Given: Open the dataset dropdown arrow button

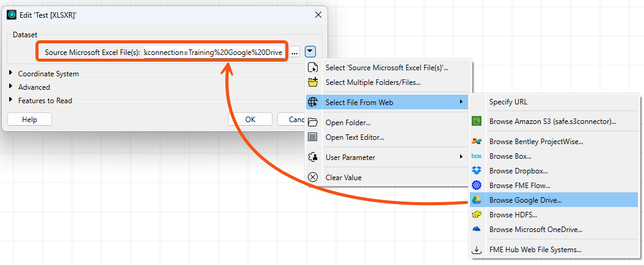Looking at the screenshot, I should [310, 52].
